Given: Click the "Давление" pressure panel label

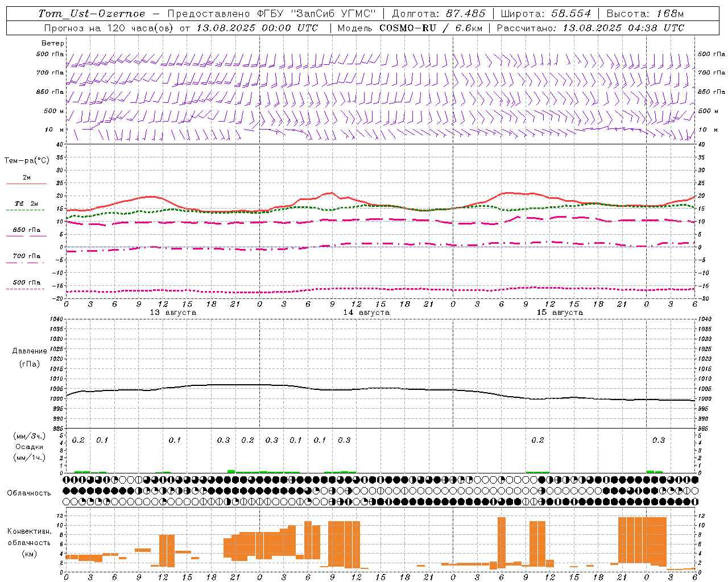Looking at the screenshot, I should (30, 351).
